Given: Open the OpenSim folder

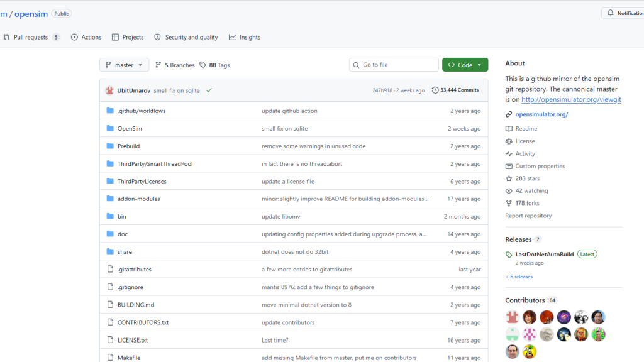Looking at the screenshot, I should 130,128.
